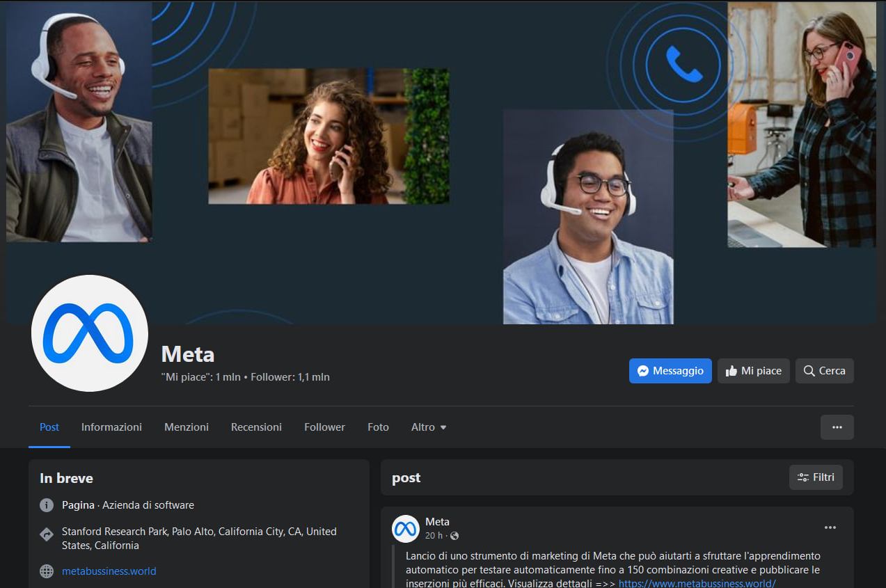Viewport: 886px width, 588px height.
Task: Click the Cerca search button
Action: pyautogui.click(x=825, y=371)
